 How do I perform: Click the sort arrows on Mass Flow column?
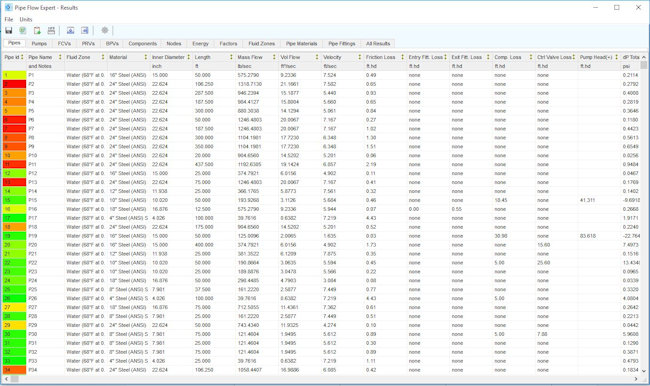[274, 57]
